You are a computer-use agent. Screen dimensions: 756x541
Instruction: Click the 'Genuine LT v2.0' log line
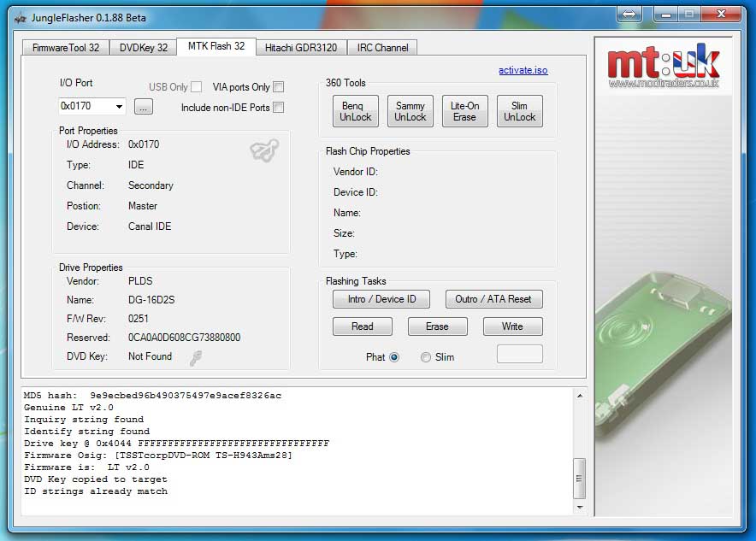click(x=68, y=408)
